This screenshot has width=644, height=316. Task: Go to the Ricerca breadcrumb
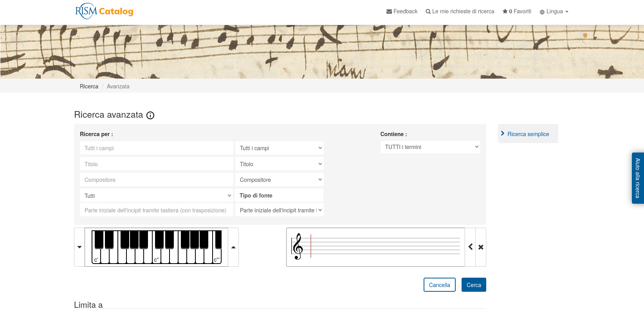[x=89, y=86]
